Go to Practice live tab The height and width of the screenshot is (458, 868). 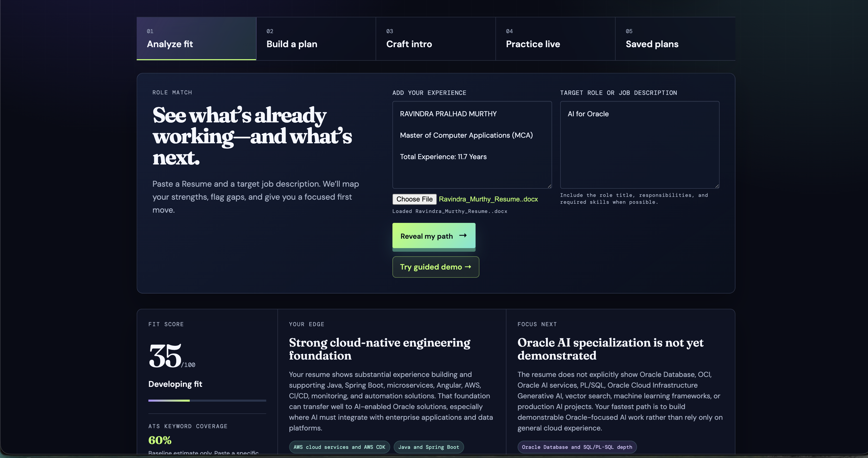coord(555,39)
